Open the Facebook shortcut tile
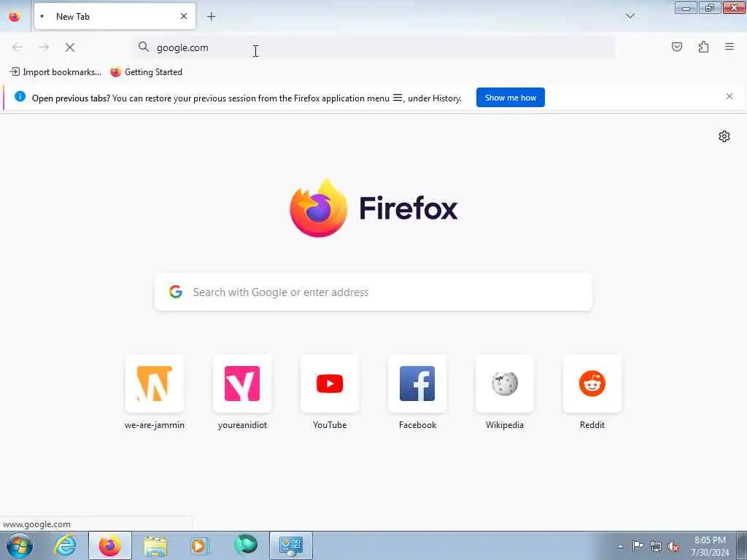The image size is (747, 560). click(417, 384)
